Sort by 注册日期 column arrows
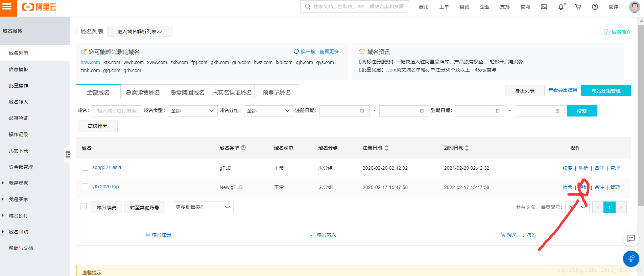 click(x=387, y=148)
